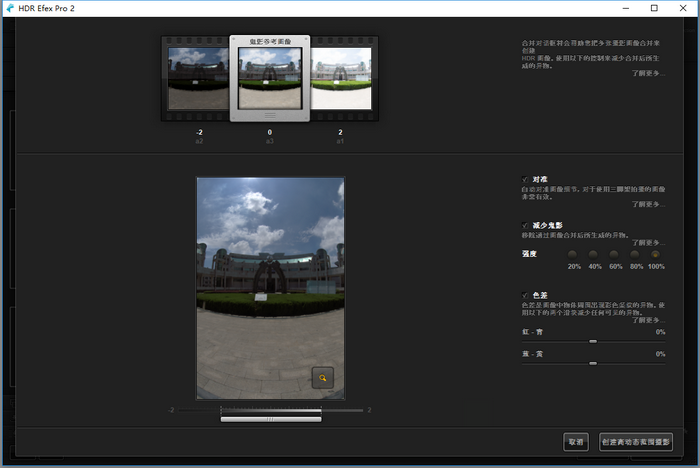
Task: Click the 蓝-黄 blue-yellow slider handle
Action: pos(593,364)
